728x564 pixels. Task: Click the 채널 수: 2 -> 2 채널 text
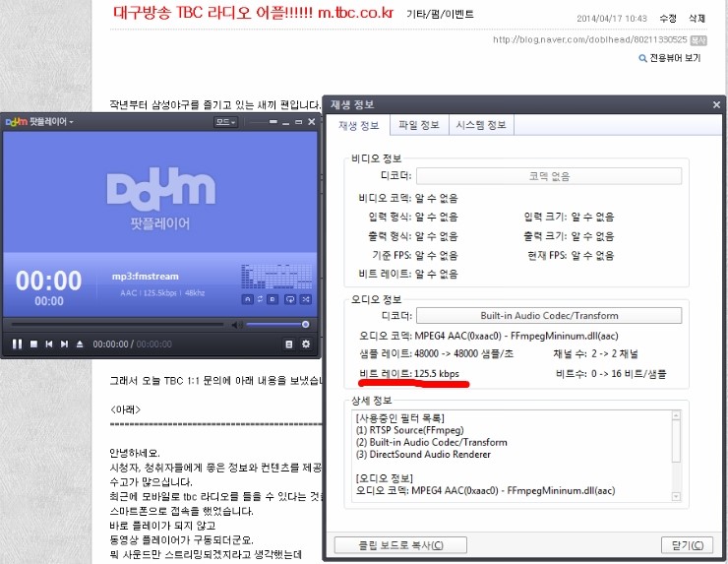coord(595,353)
